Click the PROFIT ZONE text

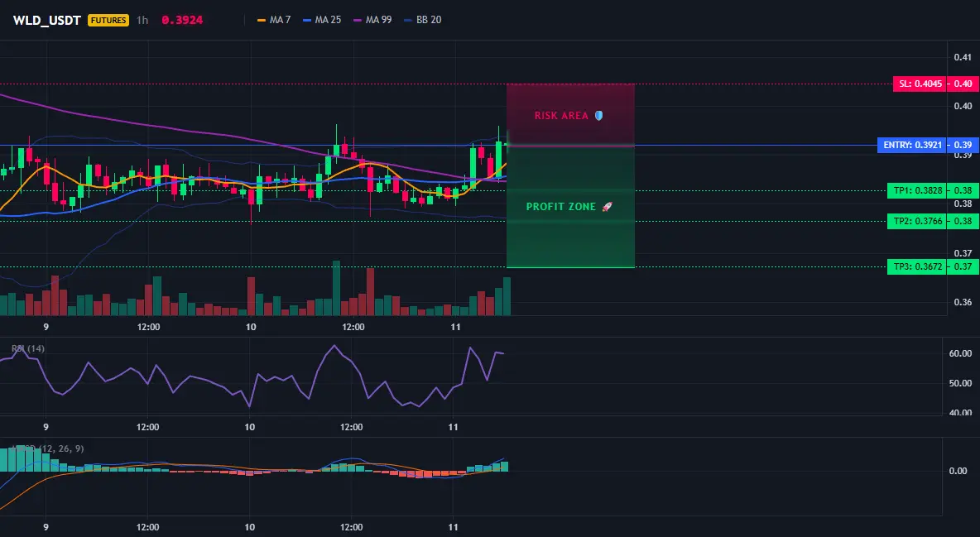coord(561,206)
